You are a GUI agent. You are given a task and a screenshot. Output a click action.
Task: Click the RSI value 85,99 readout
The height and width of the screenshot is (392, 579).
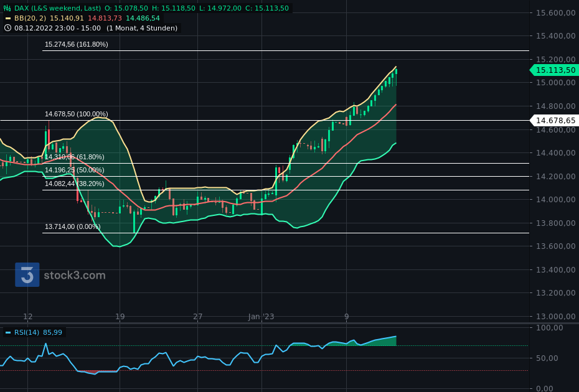[x=52, y=332]
